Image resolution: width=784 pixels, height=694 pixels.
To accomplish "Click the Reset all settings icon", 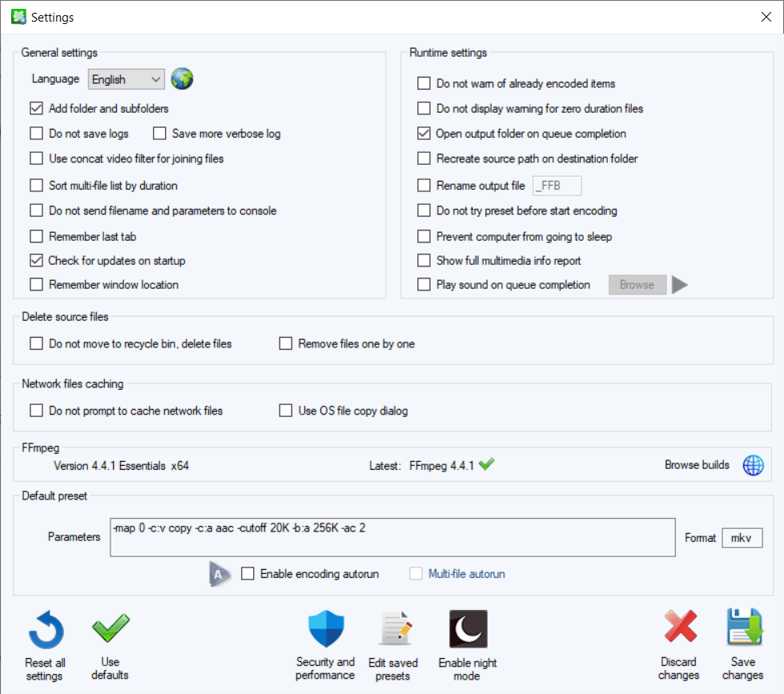I will tap(46, 631).
